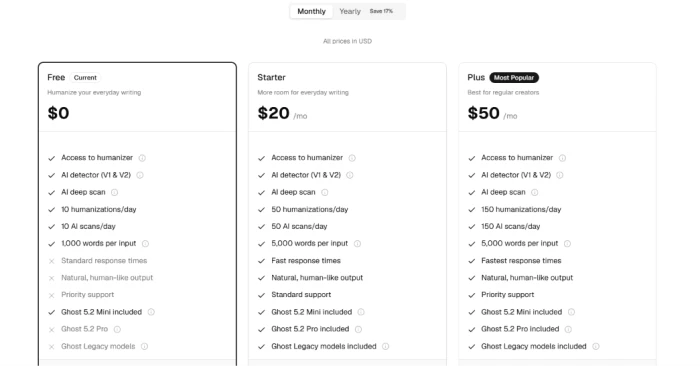Click 'Best for regular creators' subtitle
This screenshot has width=700, height=366.
(503, 92)
